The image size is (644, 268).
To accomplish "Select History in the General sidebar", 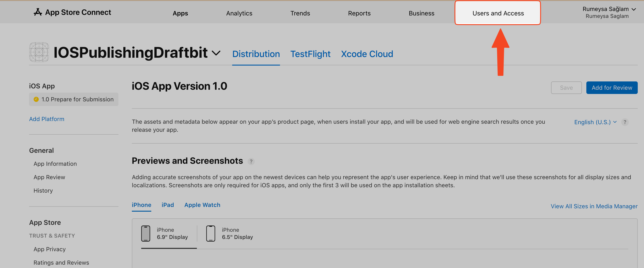I will point(43,190).
